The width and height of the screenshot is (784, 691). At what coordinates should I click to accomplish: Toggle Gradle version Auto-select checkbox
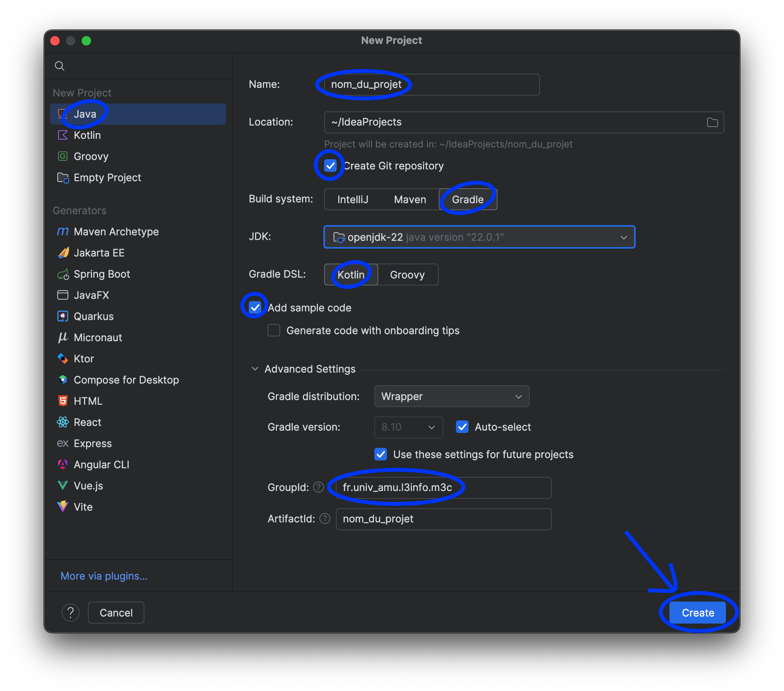tap(462, 427)
